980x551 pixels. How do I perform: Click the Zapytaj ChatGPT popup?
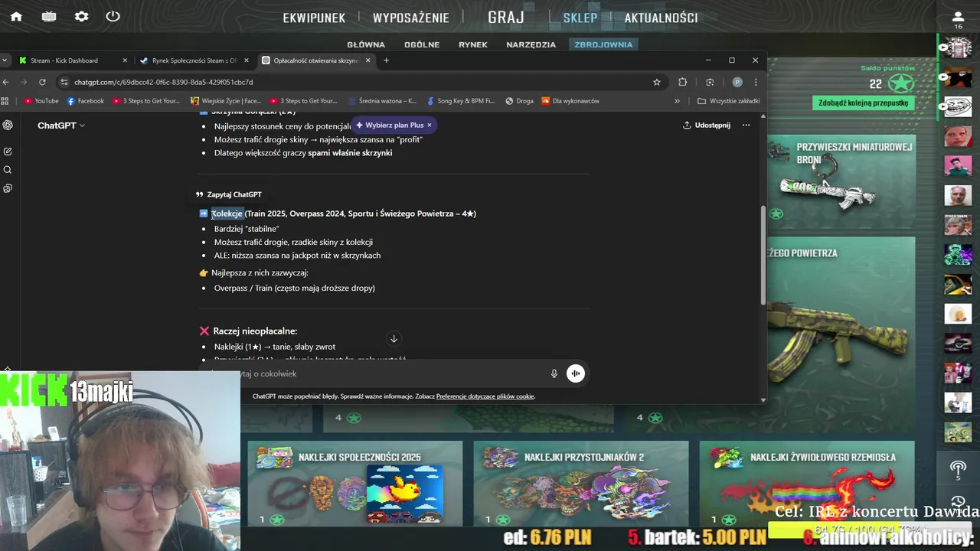point(228,194)
